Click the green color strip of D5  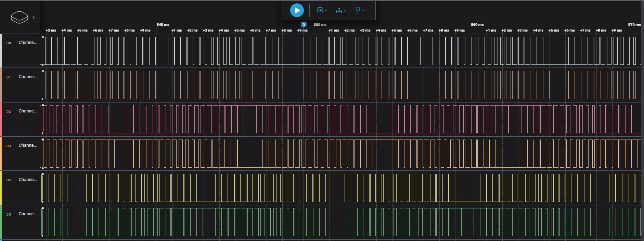[1, 222]
